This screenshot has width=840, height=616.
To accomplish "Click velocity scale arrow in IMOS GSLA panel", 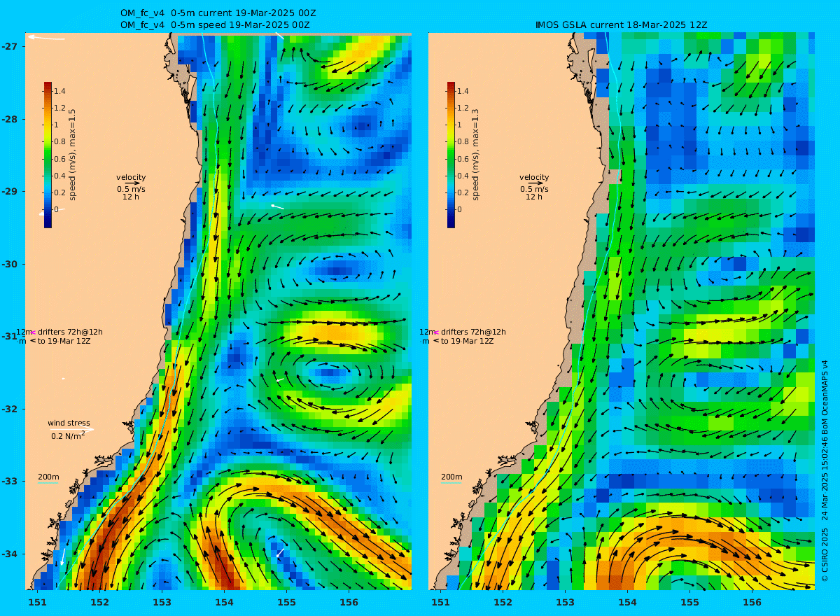I will (536, 183).
